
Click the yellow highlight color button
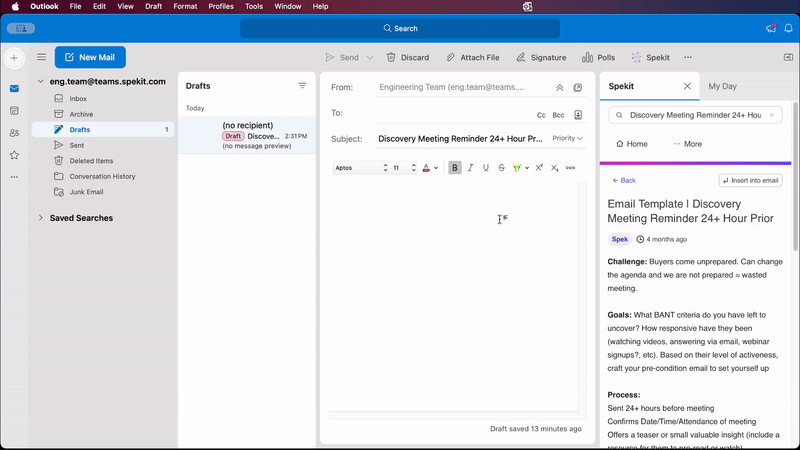tap(517, 167)
